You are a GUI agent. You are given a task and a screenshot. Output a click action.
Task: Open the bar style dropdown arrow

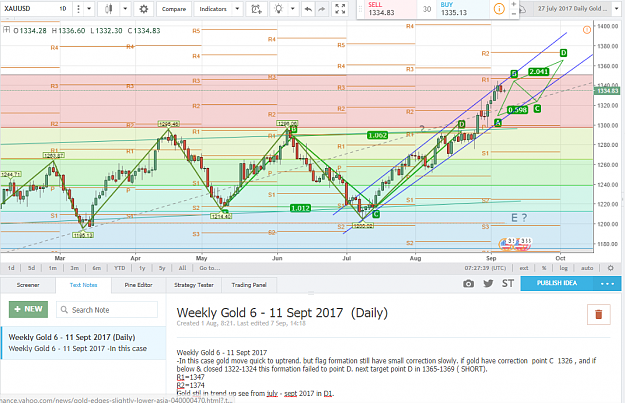click(125, 9)
